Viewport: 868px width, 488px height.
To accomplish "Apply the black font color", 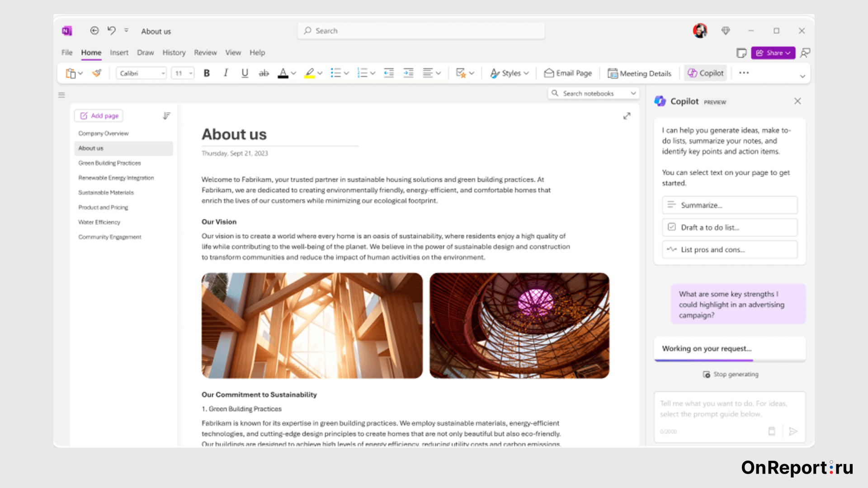I will click(x=283, y=73).
